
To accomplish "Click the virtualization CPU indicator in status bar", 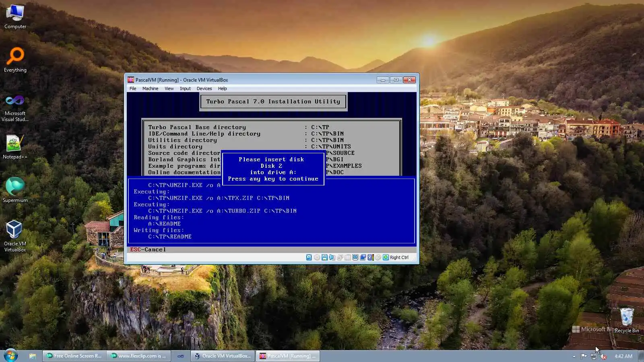I will 371,257.
